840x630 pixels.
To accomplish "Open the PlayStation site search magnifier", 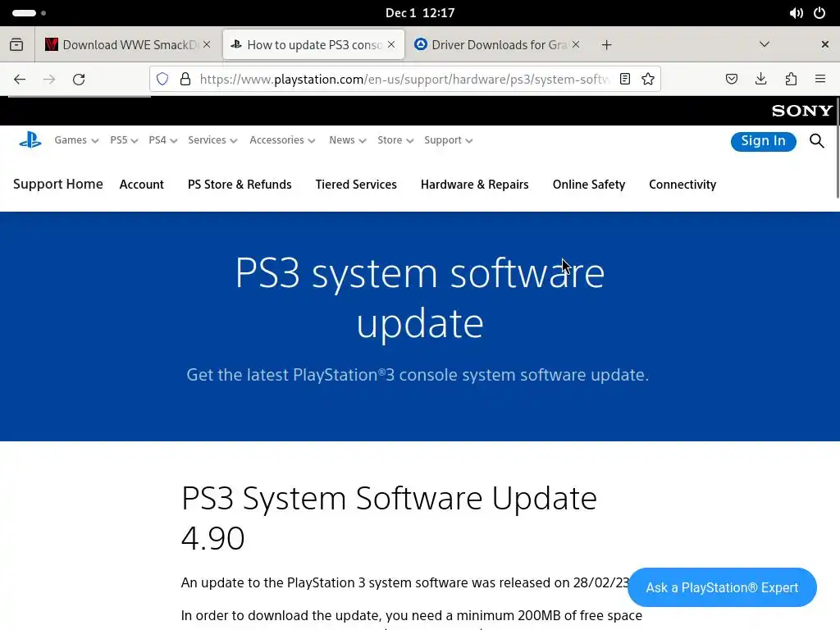I will click(x=816, y=141).
